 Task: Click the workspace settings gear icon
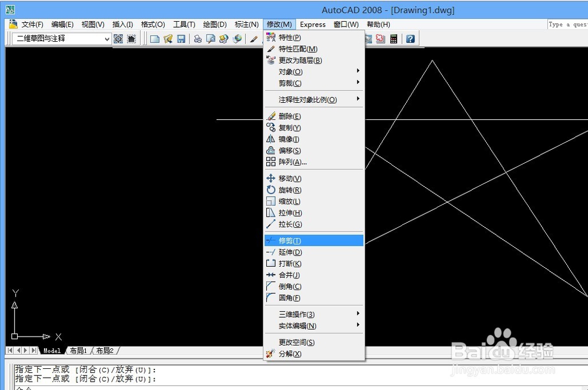(118, 39)
